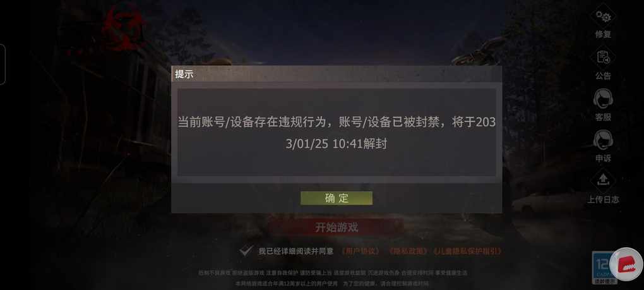Click the 提示 dialog title bar
Screen dimensions: 644x290
click(337, 75)
